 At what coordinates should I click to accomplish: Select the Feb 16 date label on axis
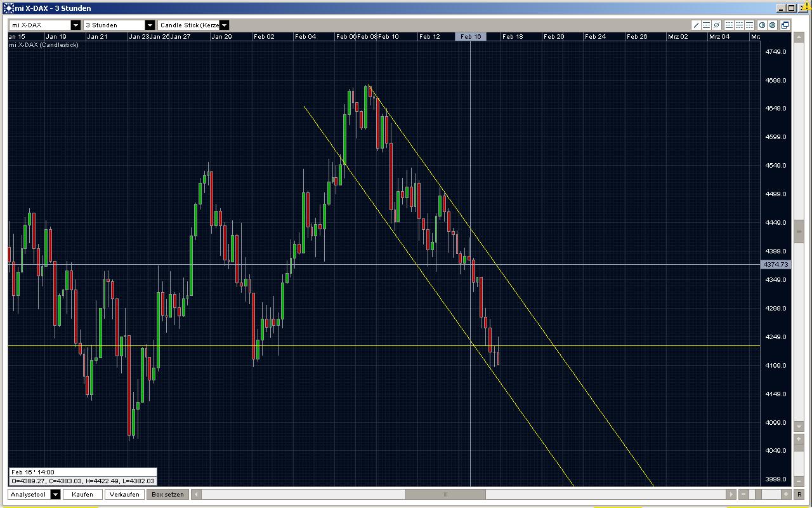[471, 36]
